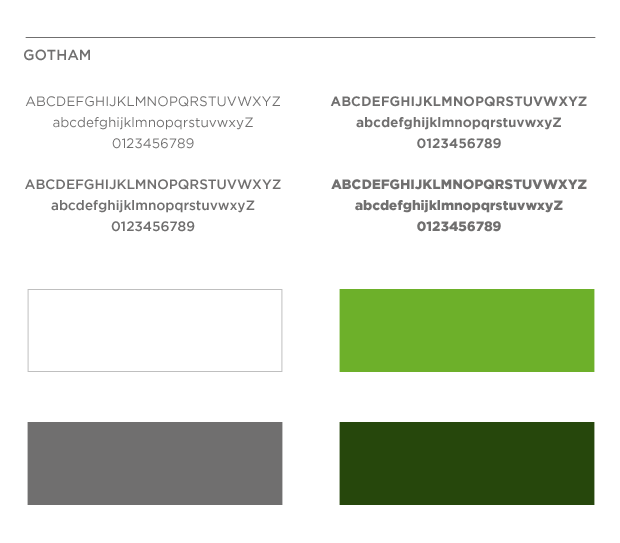The width and height of the screenshot is (620, 543).
Task: Select book weight numerals line
Action: tap(153, 226)
